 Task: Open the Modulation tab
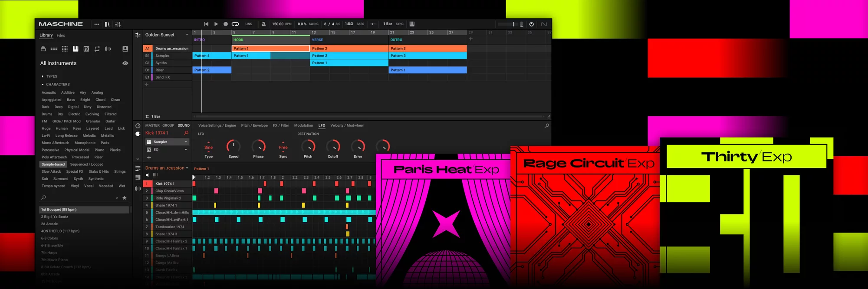tap(303, 125)
